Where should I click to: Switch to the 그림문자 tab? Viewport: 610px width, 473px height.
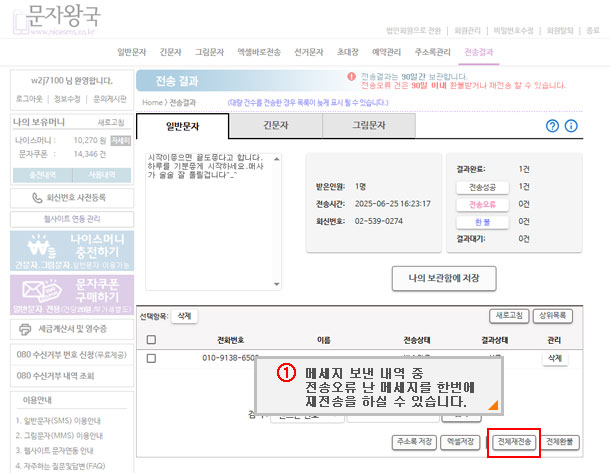click(369, 126)
